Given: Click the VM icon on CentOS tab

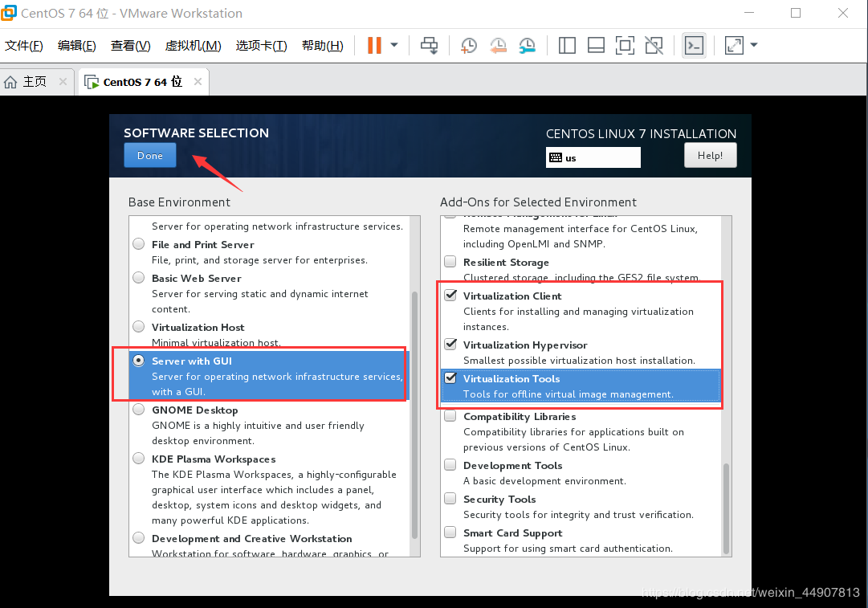Looking at the screenshot, I should coord(92,82).
